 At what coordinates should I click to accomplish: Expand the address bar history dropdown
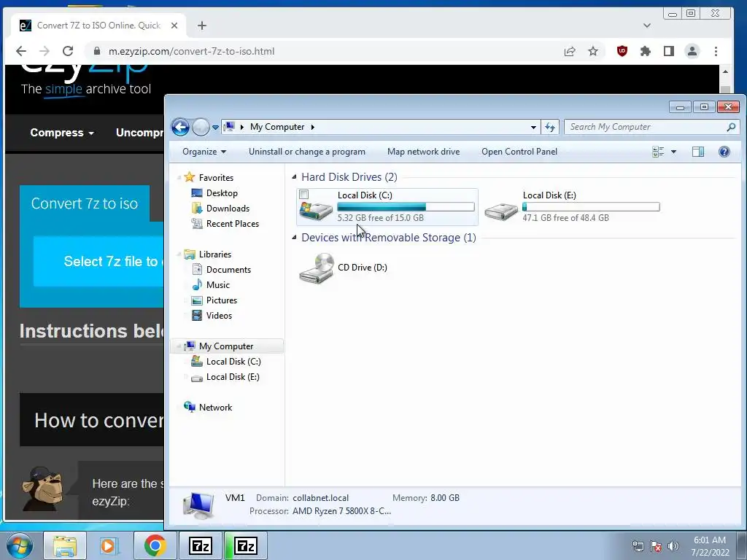[x=533, y=127]
